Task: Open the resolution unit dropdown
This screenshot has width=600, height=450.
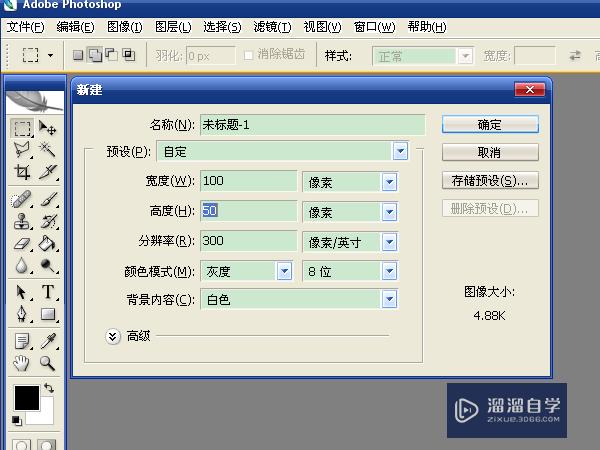Action: click(x=390, y=242)
